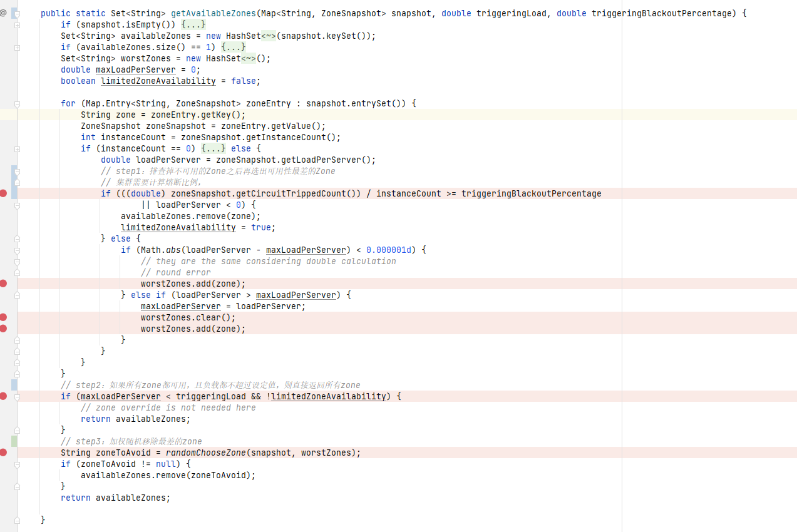Click the randomChooseZone method call

pos(206,453)
